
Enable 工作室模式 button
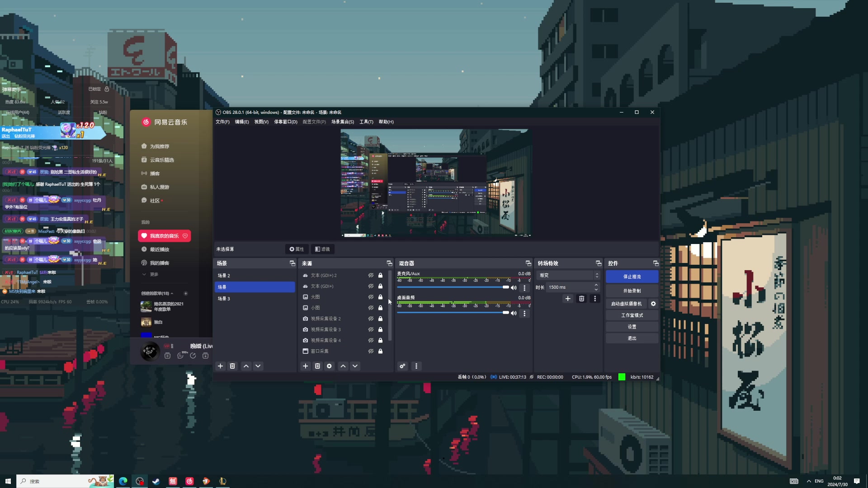[x=632, y=315]
